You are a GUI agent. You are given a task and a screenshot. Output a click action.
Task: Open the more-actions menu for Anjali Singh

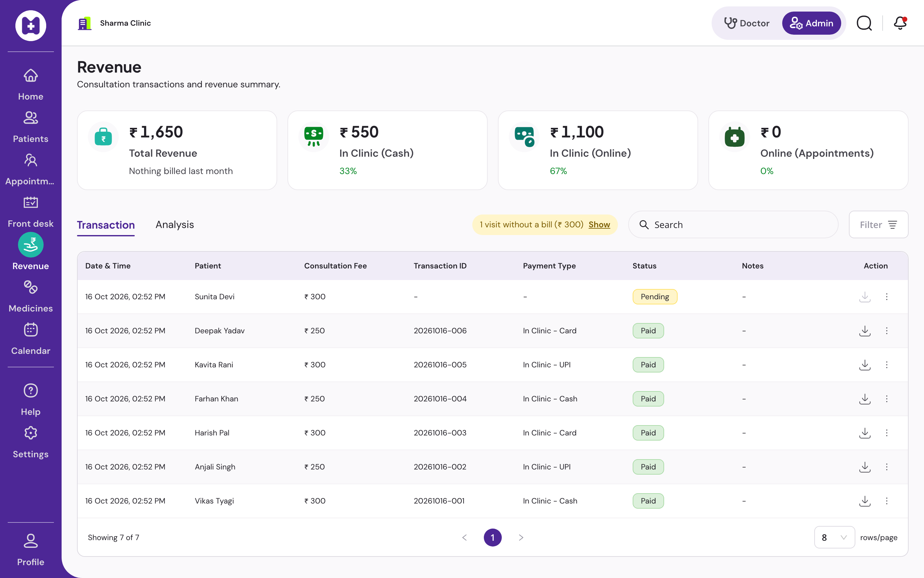(886, 467)
